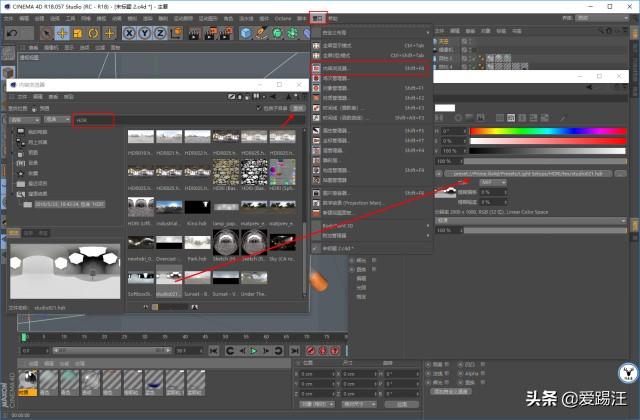Choose the Shift+F2 Material Manager entry
This screenshot has width=640, height=420.
click(370, 98)
